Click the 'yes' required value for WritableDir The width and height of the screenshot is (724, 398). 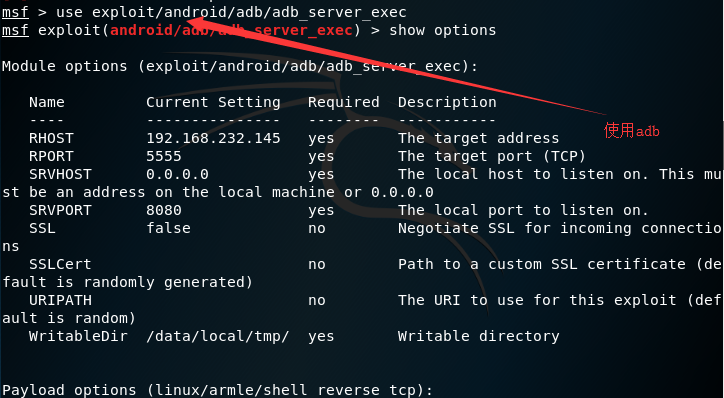point(321,337)
